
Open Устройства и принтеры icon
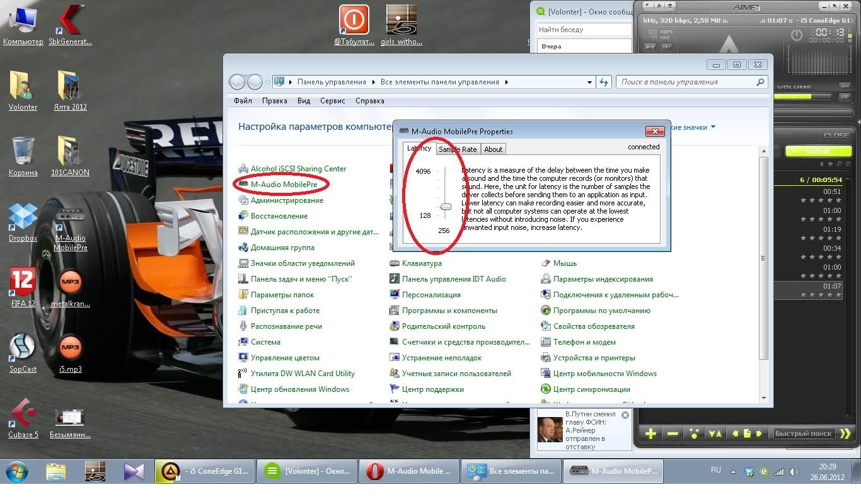(x=546, y=358)
